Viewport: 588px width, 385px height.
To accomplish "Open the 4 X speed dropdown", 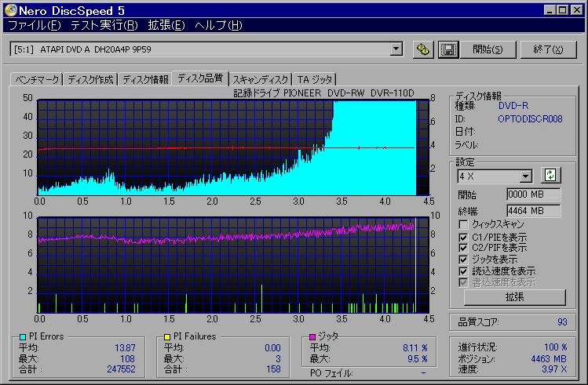I will point(525,176).
